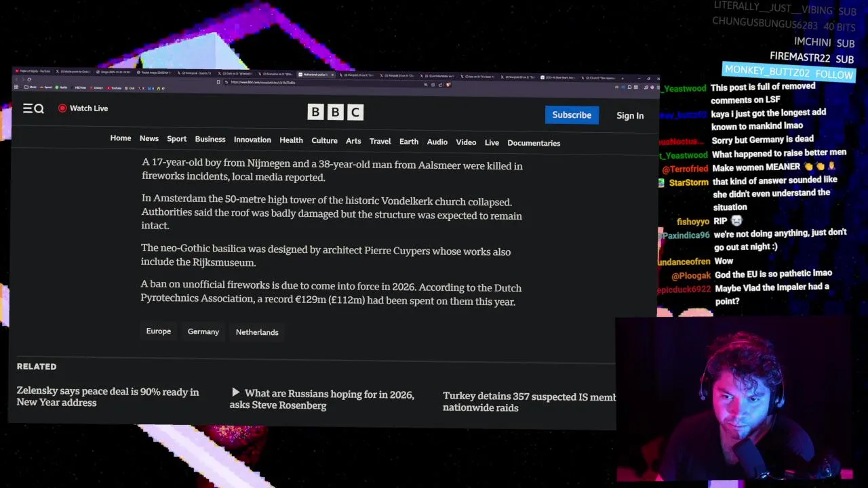The image size is (868, 488).
Task: Open the Netherlands topic tag
Action: (257, 332)
